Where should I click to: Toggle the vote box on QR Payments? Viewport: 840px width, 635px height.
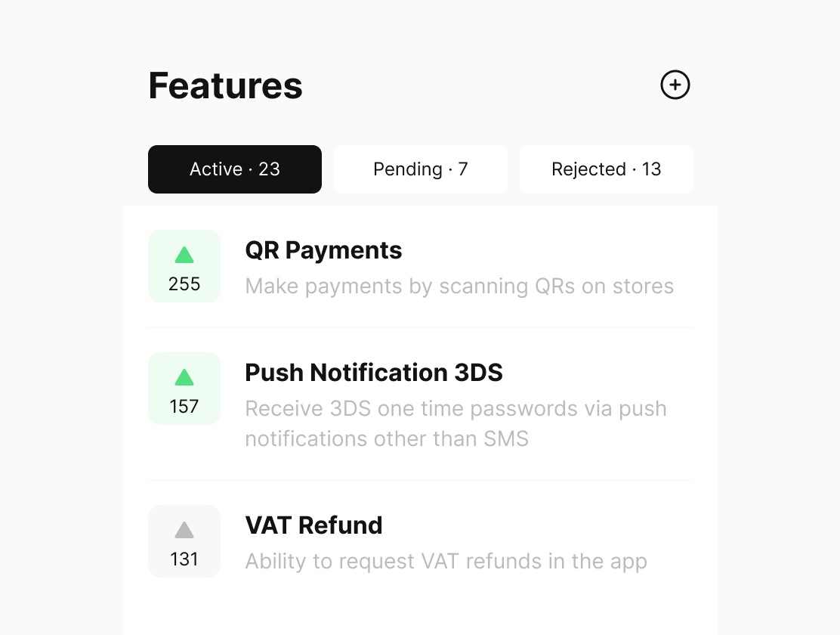pos(184,266)
